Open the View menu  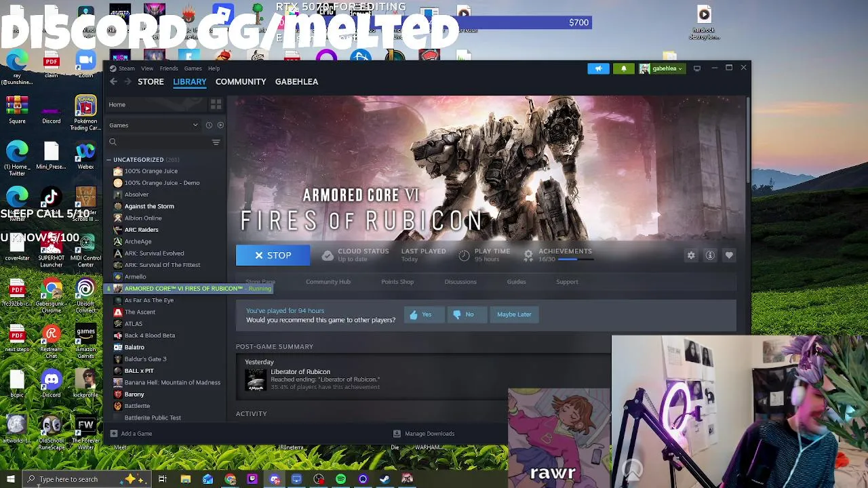(x=147, y=68)
